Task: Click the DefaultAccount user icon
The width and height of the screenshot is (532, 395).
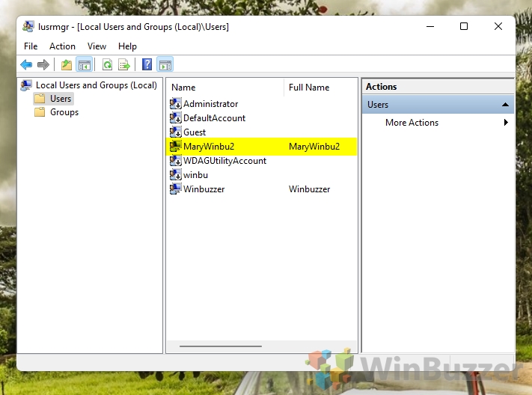Action: (175, 117)
